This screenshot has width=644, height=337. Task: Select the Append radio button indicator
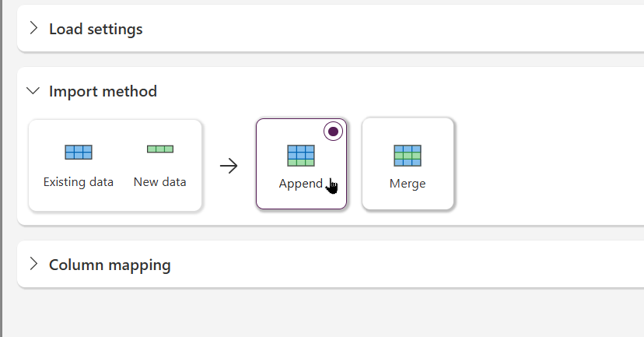pos(333,132)
